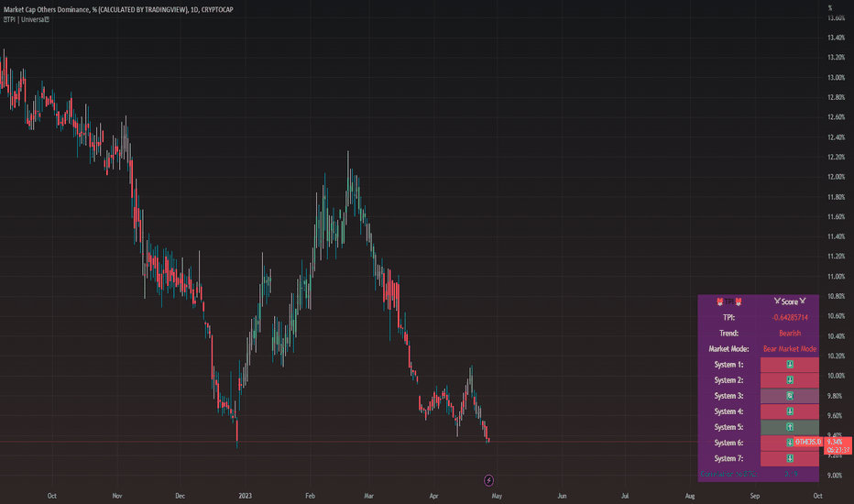Select the TPI | Universal indicator label

[27, 19]
